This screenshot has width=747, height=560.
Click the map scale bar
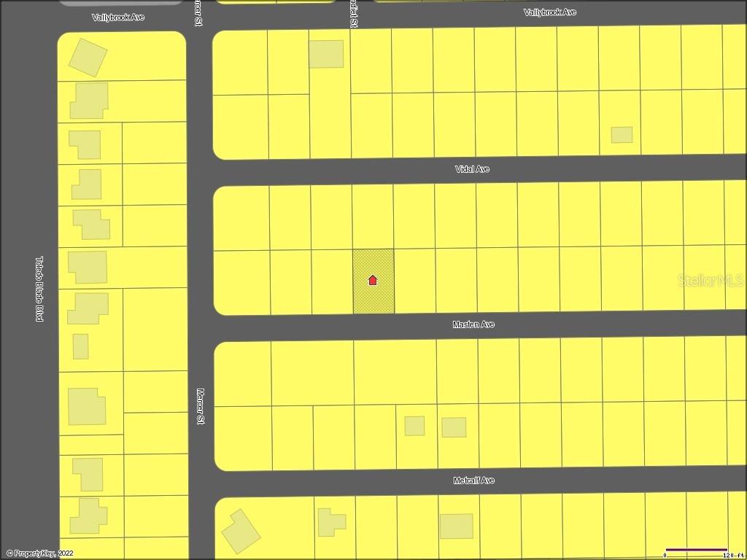coord(696,551)
